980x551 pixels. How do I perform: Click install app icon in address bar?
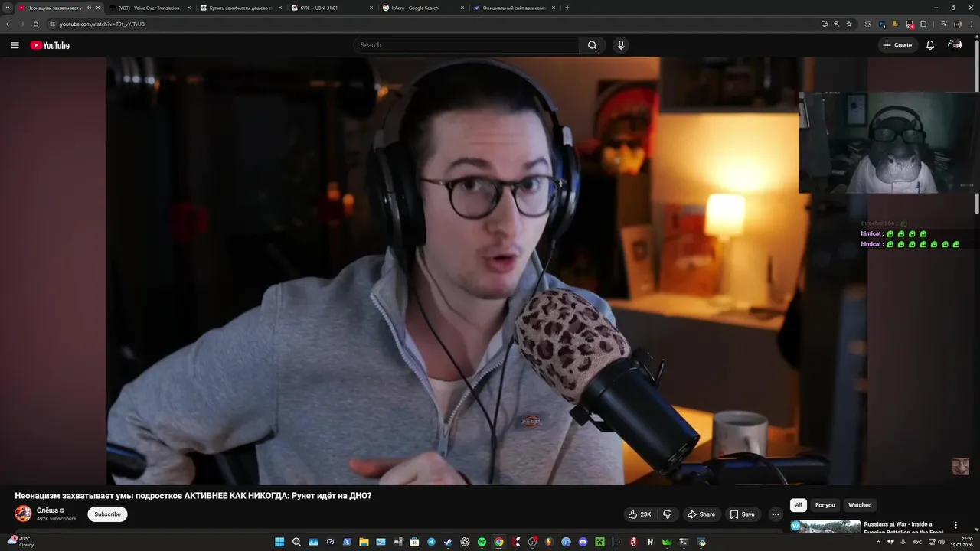tap(825, 24)
